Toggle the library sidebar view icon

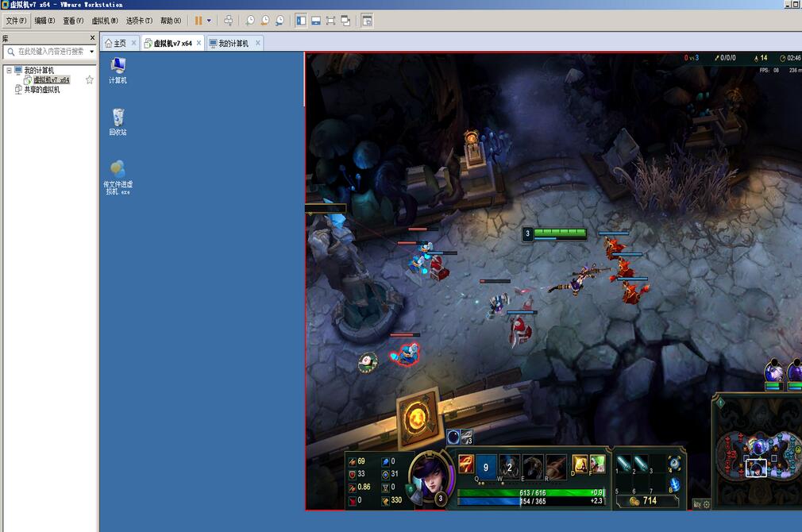tap(301, 21)
